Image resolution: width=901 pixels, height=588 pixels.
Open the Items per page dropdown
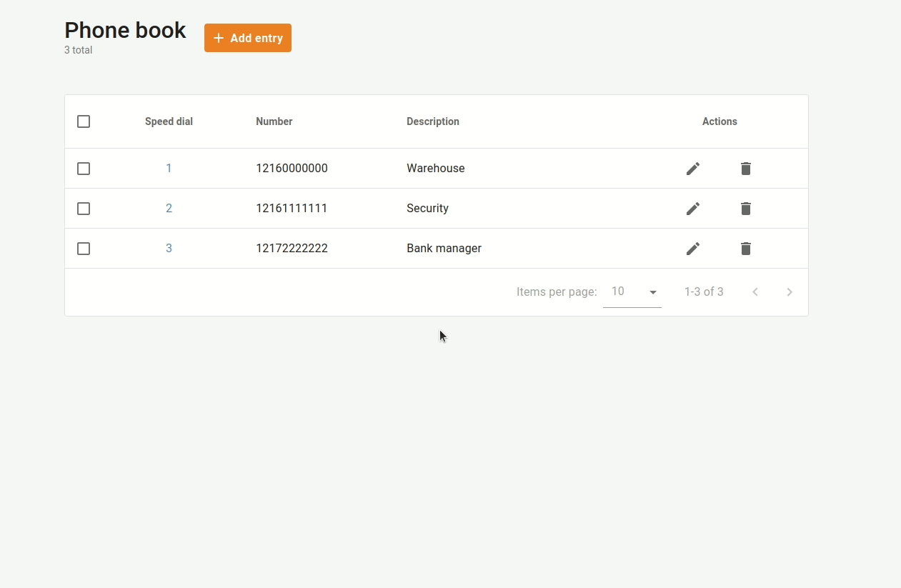(632, 291)
